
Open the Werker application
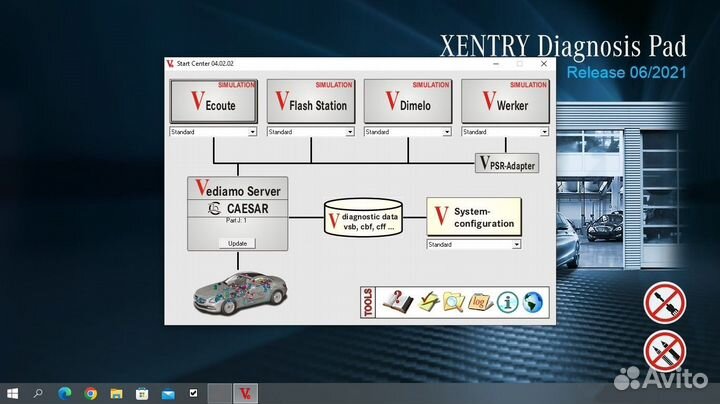[x=505, y=101]
